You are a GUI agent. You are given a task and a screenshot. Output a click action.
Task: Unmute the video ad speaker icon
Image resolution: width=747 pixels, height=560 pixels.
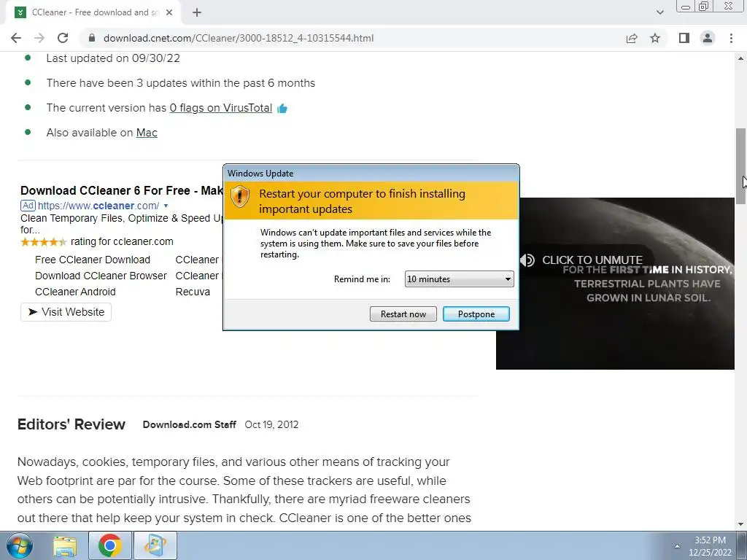(x=527, y=260)
